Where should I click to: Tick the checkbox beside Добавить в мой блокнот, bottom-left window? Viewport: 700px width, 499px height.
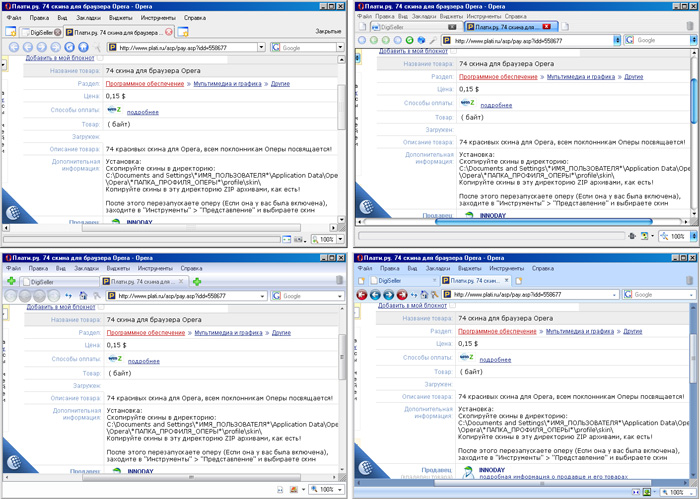pos(101,307)
